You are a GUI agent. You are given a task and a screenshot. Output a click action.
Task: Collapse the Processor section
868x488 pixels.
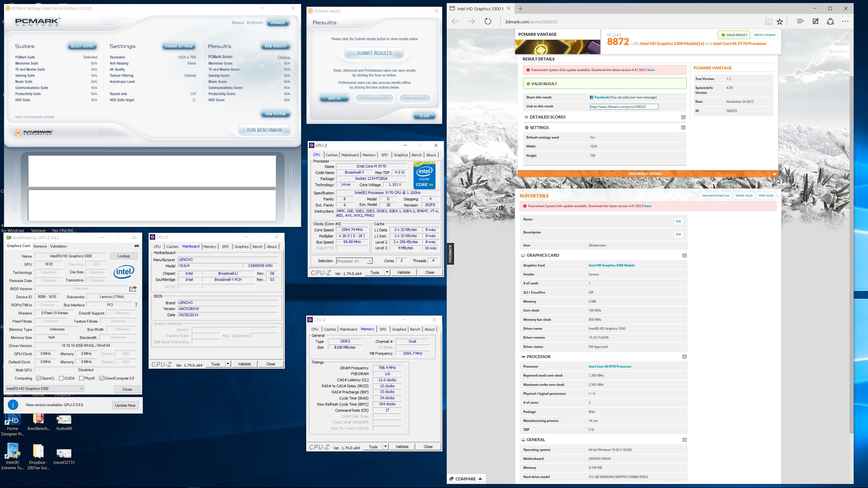(684, 357)
